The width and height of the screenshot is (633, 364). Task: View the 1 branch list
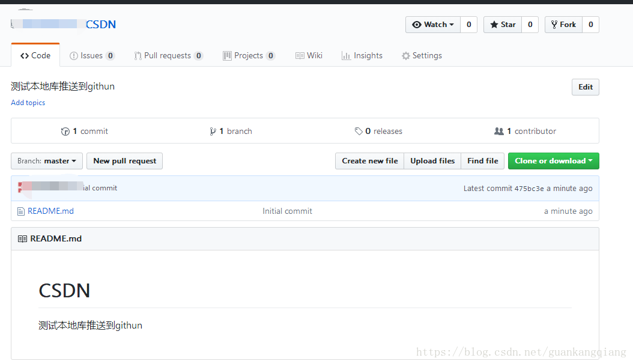(x=231, y=131)
